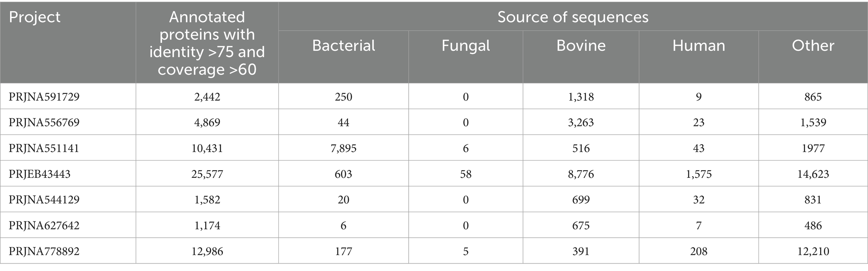Select the Other column header

(x=813, y=46)
